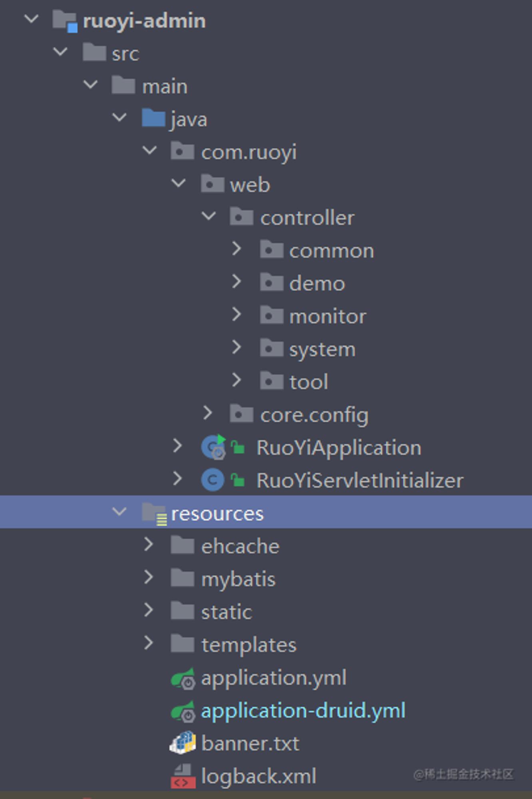Click the blue java source root icon
532x799 pixels.
click(x=153, y=118)
